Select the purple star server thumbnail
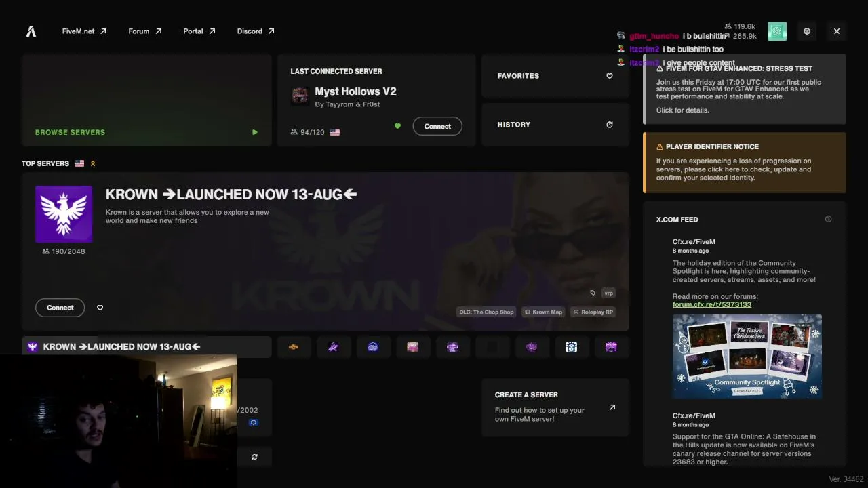868x488 pixels. click(333, 347)
